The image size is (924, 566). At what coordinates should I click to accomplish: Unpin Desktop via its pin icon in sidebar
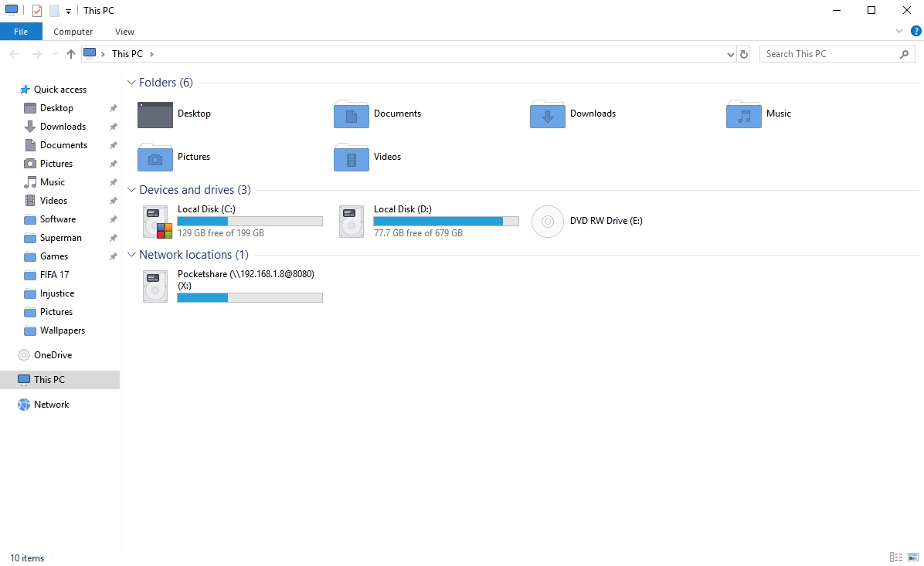(x=113, y=108)
